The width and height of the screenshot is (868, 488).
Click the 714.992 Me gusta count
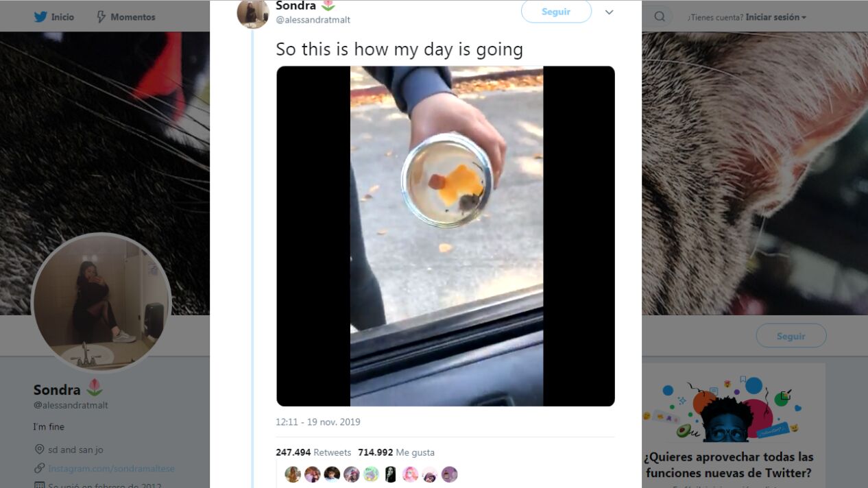pos(396,452)
